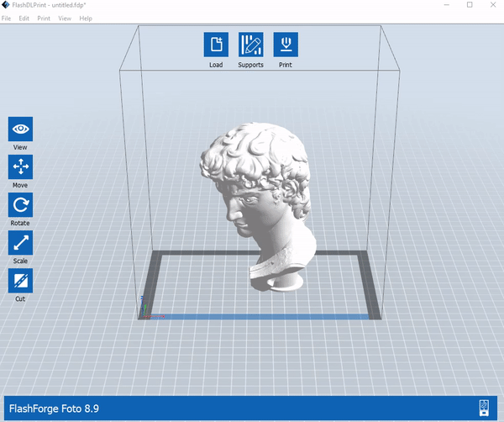Viewport: 504px width, 422px height.
Task: Click the blue front edge of build plate
Action: [260, 317]
